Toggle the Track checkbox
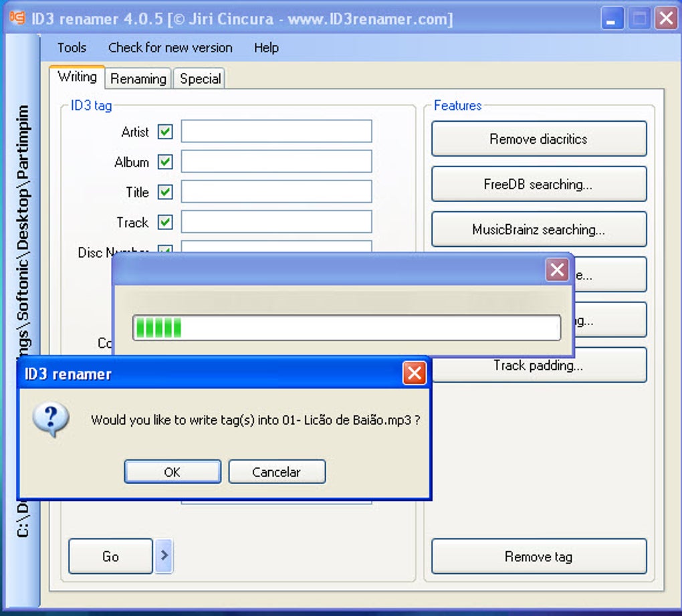Image resolution: width=682 pixels, height=616 pixels. click(x=165, y=222)
